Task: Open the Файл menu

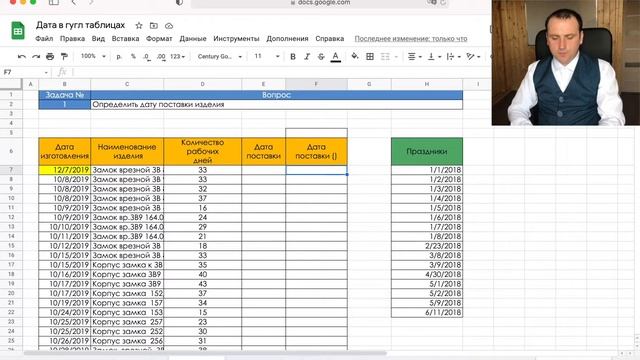Action: 44,39
